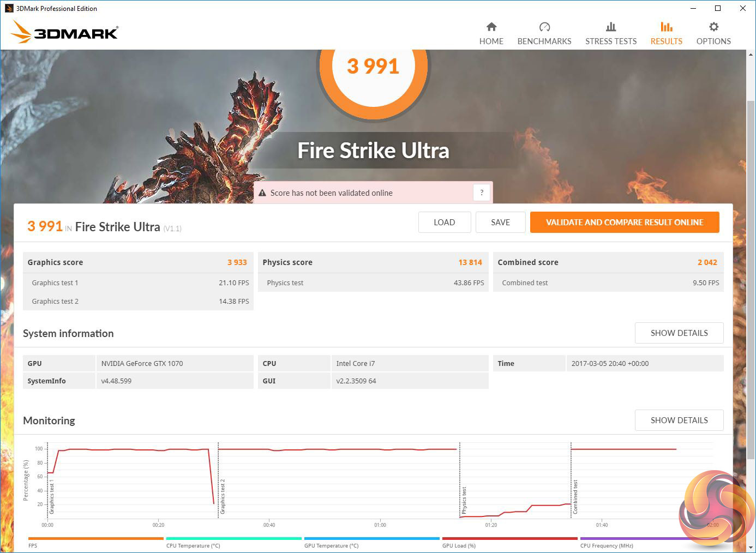Screen dimensions: 756x553
Task: Click the 9.50 FPS Combined test value
Action: point(706,282)
